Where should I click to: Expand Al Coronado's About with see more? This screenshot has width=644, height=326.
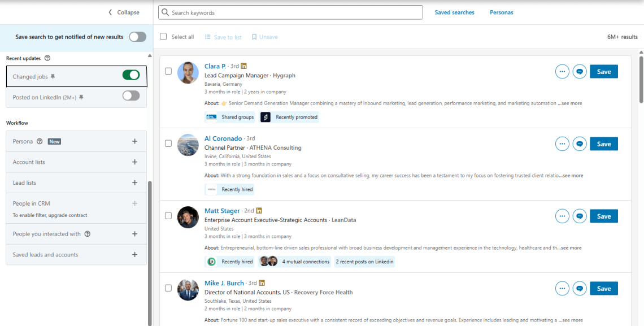tap(571, 175)
